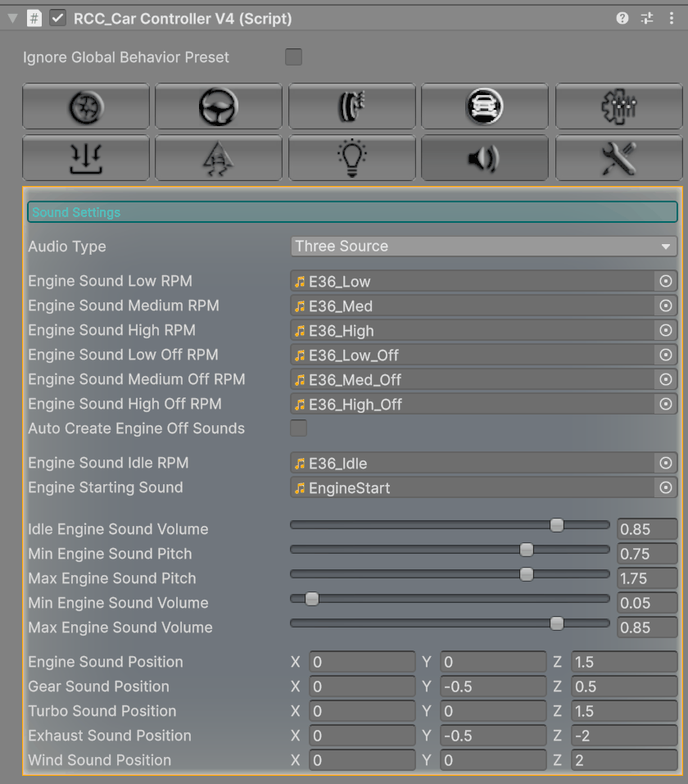Edit Min Engine Sound Pitch value 0.75

[647, 554]
